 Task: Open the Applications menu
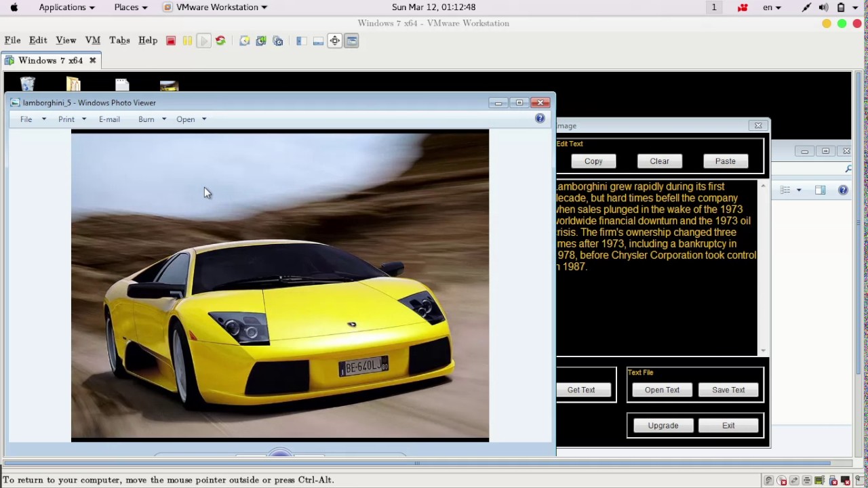(66, 7)
